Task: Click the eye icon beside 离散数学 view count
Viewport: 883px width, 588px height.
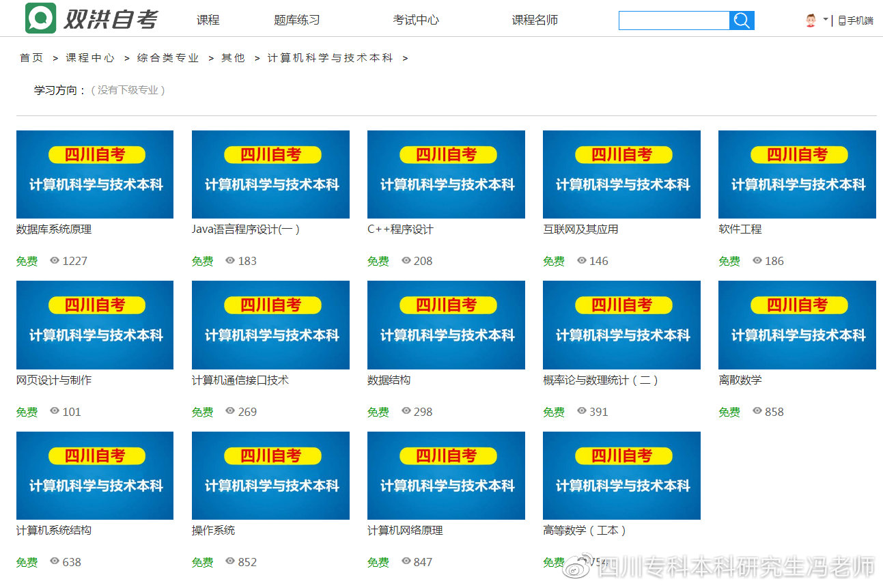Action: coord(757,412)
